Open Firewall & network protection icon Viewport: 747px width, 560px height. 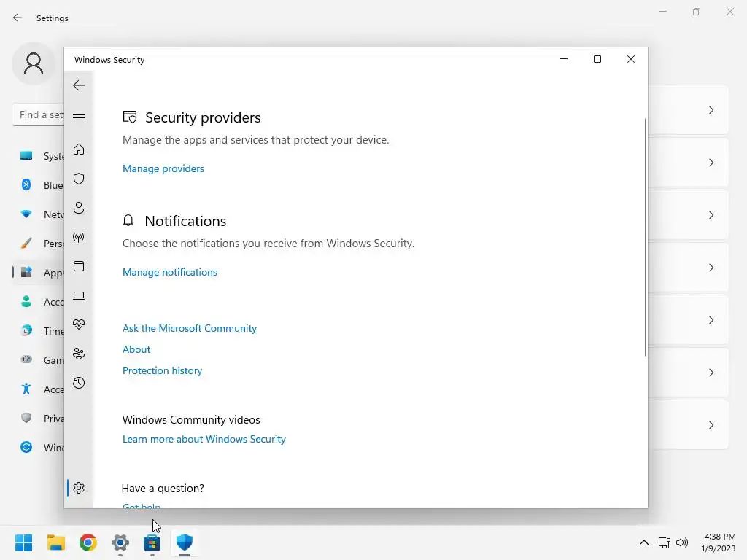[x=79, y=237]
